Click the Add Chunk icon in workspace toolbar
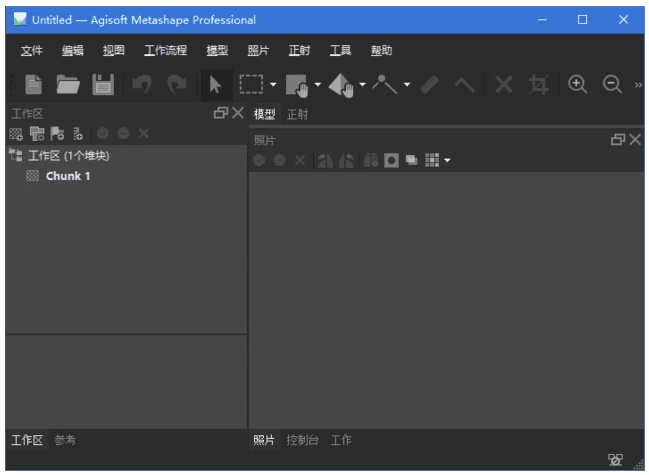Screen dimensions: 649x475 pos(15,133)
